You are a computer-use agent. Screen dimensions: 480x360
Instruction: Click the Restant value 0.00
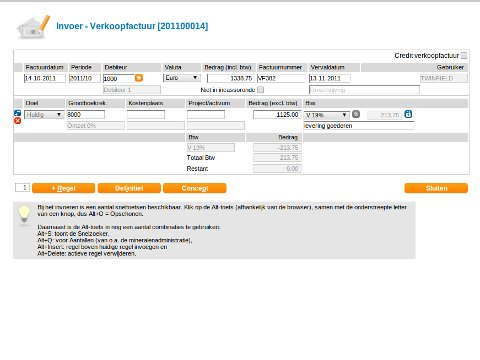point(277,169)
